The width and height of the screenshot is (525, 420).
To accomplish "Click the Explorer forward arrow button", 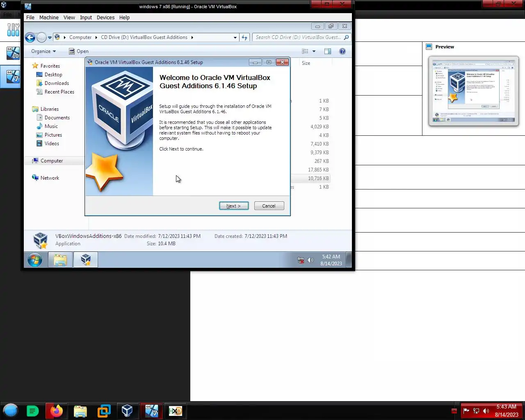I will pos(41,37).
